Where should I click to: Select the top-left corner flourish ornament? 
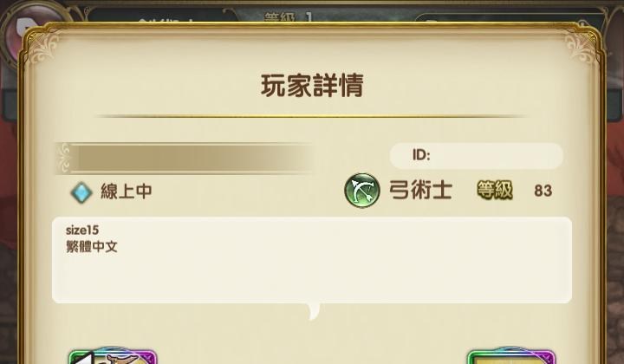tap(44, 47)
